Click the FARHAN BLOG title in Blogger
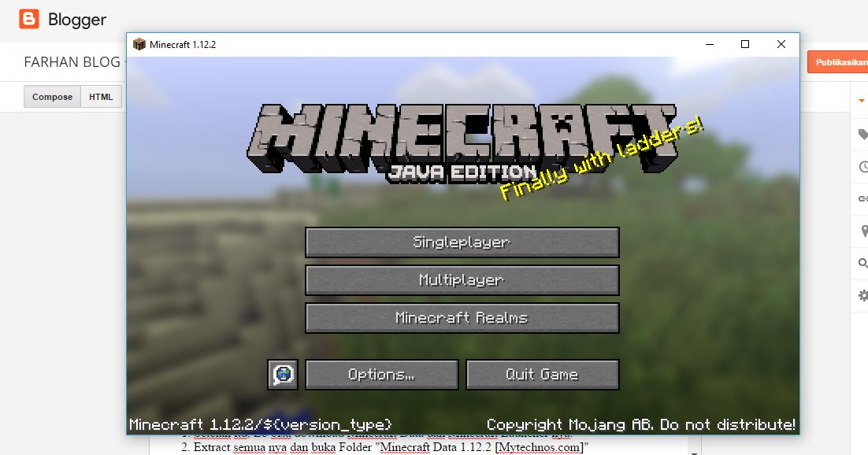This screenshot has height=455, width=868. 72,62
